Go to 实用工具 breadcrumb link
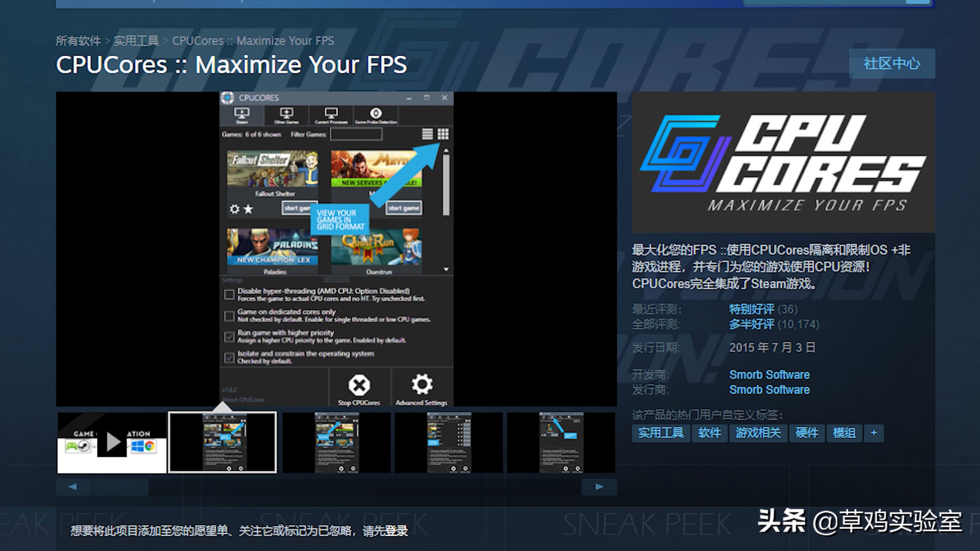The width and height of the screenshot is (980, 551). pos(136,41)
